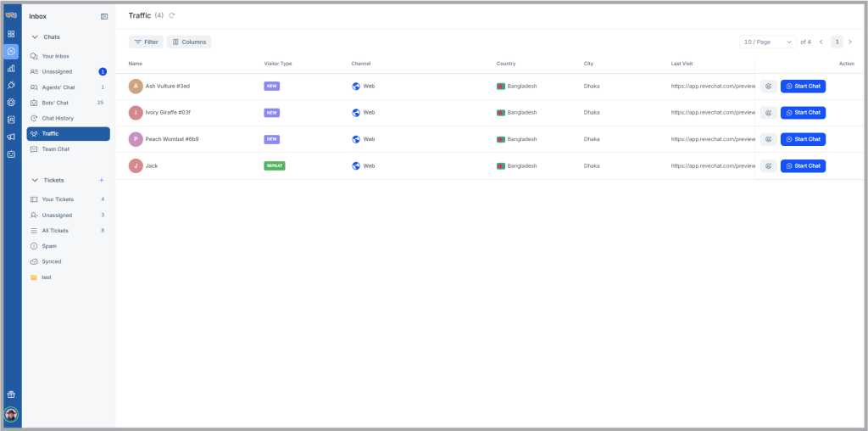Click the Web channel in Peach Wombat's row
The image size is (868, 431).
point(363,140)
